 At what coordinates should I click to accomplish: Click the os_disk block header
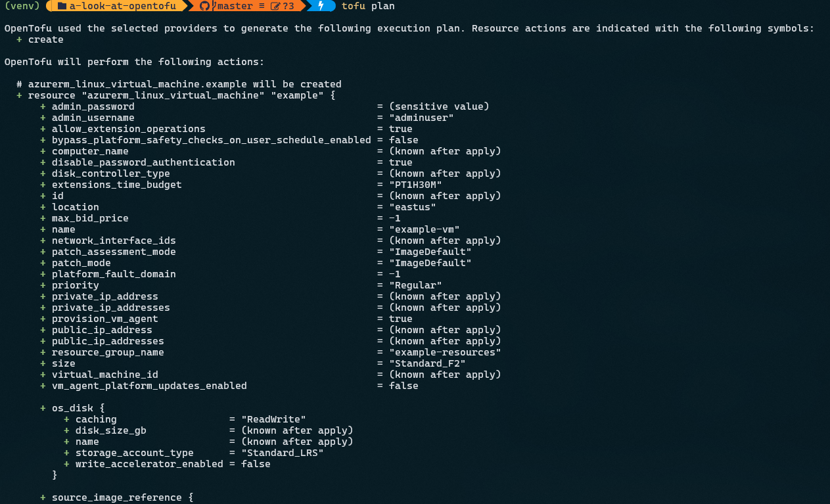(72, 408)
